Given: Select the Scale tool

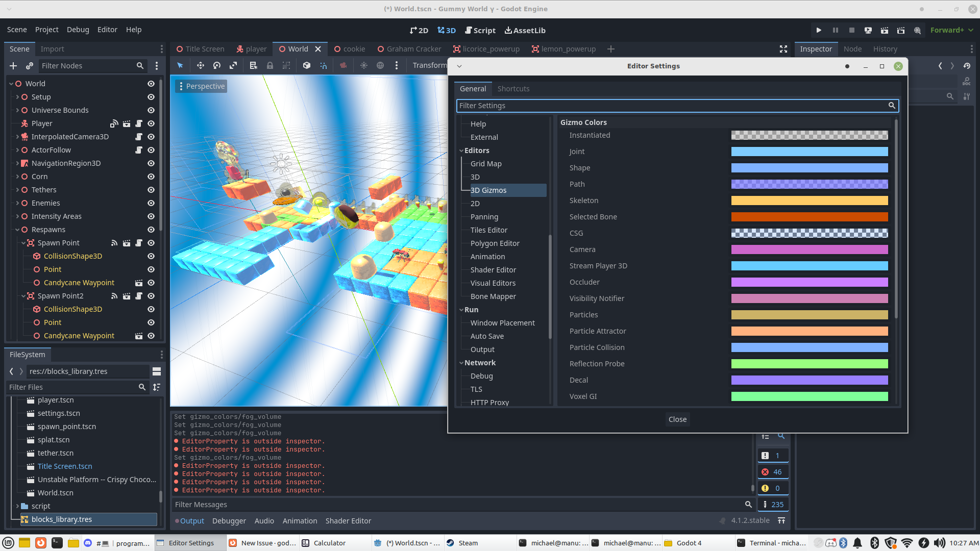Looking at the screenshot, I should (x=233, y=65).
